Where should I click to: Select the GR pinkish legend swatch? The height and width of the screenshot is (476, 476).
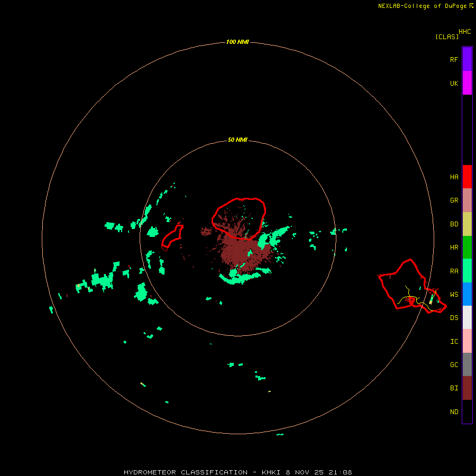467,200
